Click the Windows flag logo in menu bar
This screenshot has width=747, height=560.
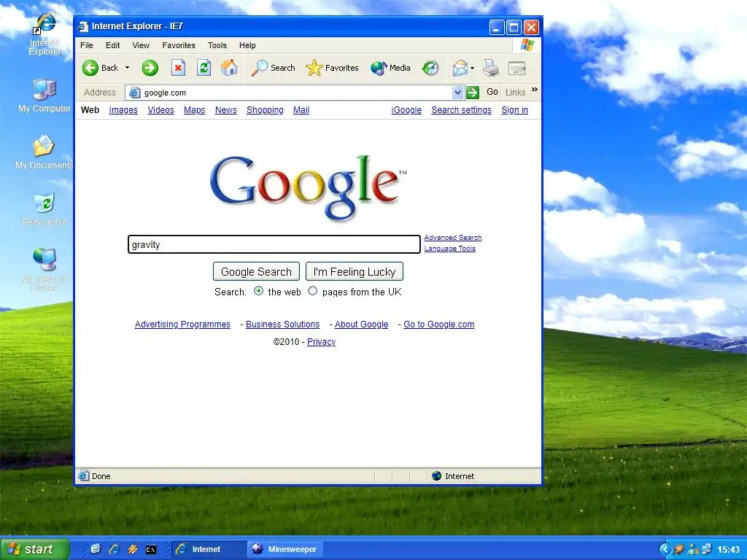point(527,45)
